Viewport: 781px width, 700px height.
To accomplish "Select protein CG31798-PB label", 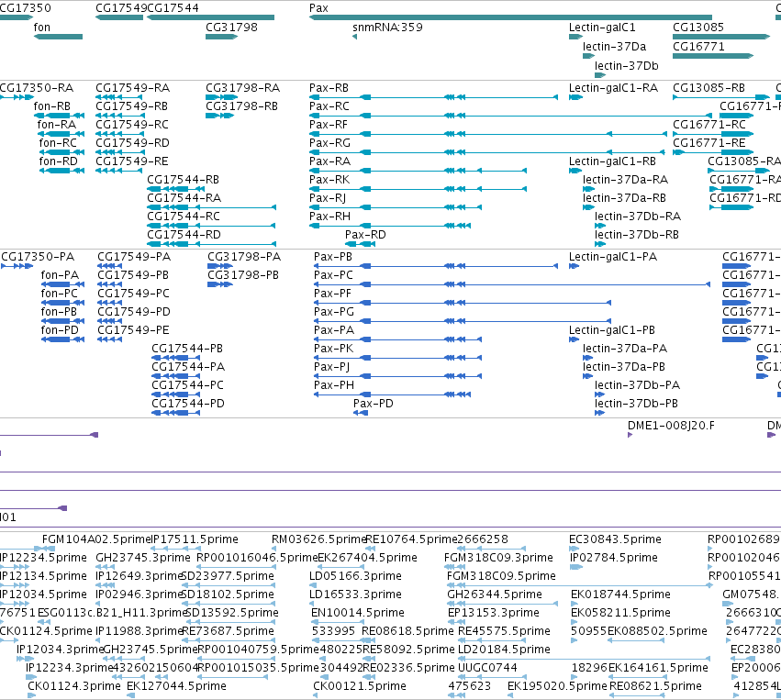I will [x=243, y=275].
